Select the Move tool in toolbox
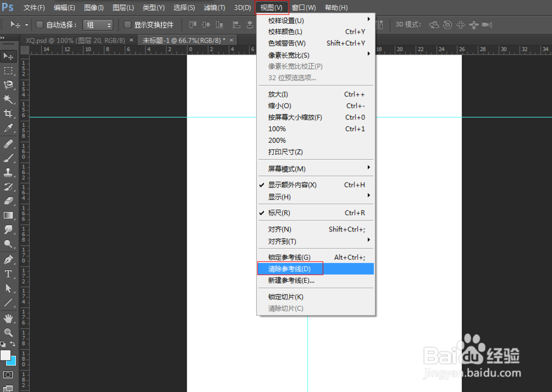 pos(8,56)
